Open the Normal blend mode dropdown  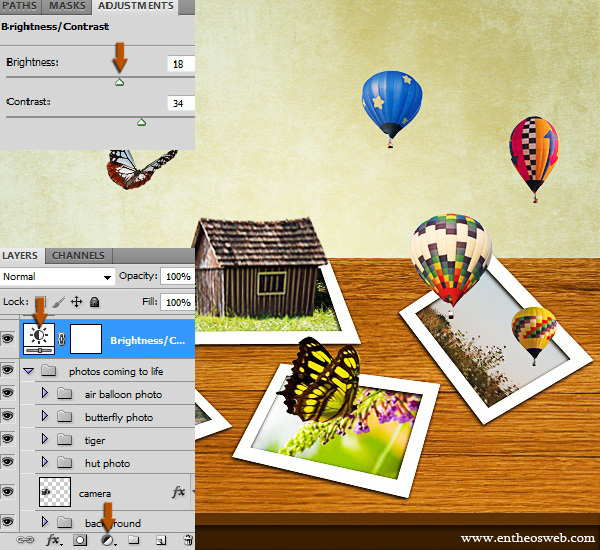[x=57, y=276]
